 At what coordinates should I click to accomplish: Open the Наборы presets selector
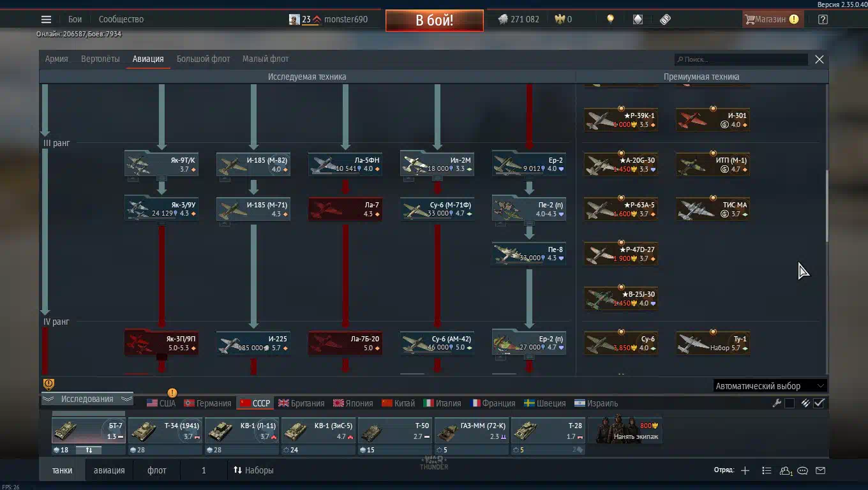[253, 470]
